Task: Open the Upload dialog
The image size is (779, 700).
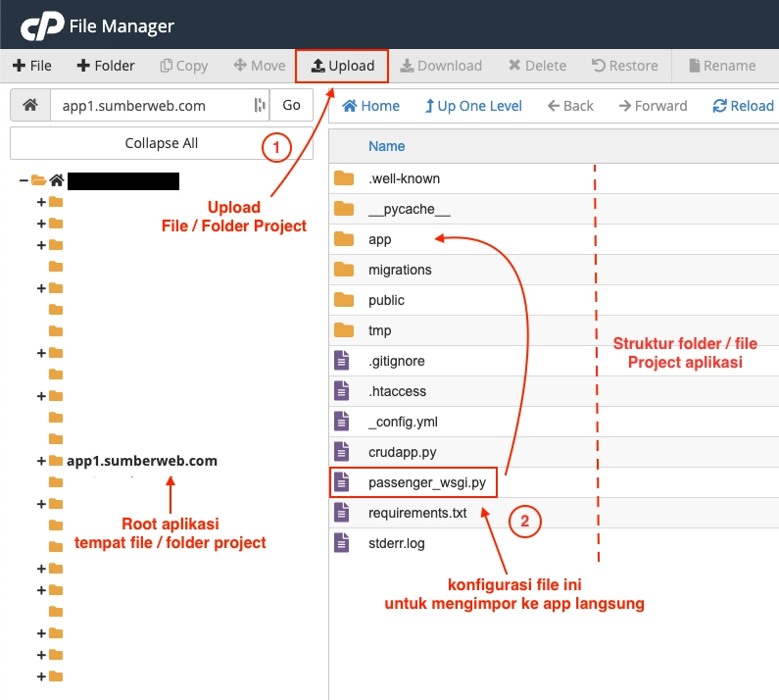Action: click(x=342, y=66)
